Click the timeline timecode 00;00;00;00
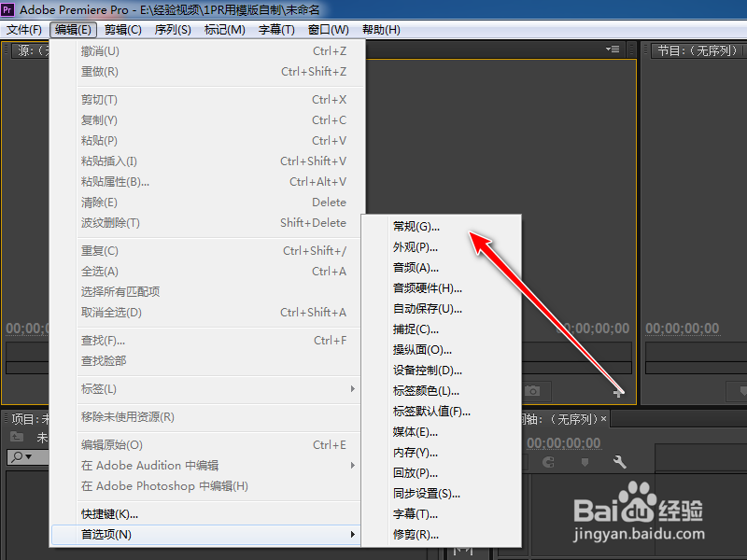This screenshot has width=747, height=560. pyautogui.click(x=564, y=443)
